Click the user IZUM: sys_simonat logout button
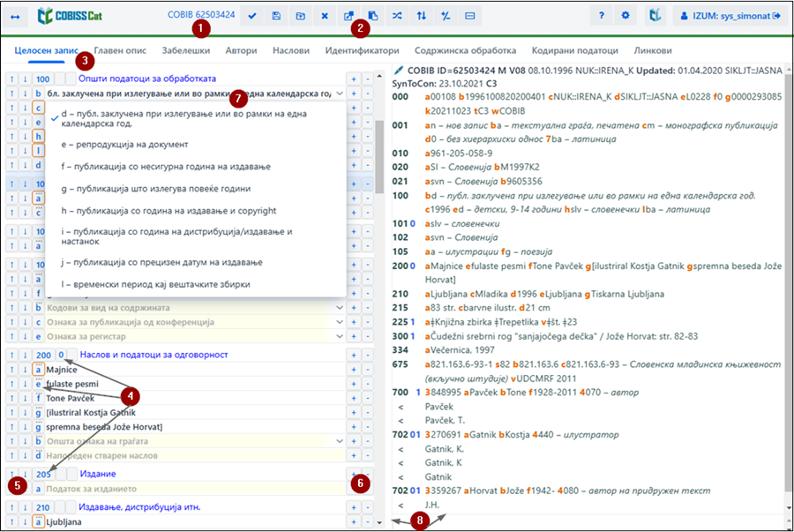The height and width of the screenshot is (532, 794). tap(730, 16)
